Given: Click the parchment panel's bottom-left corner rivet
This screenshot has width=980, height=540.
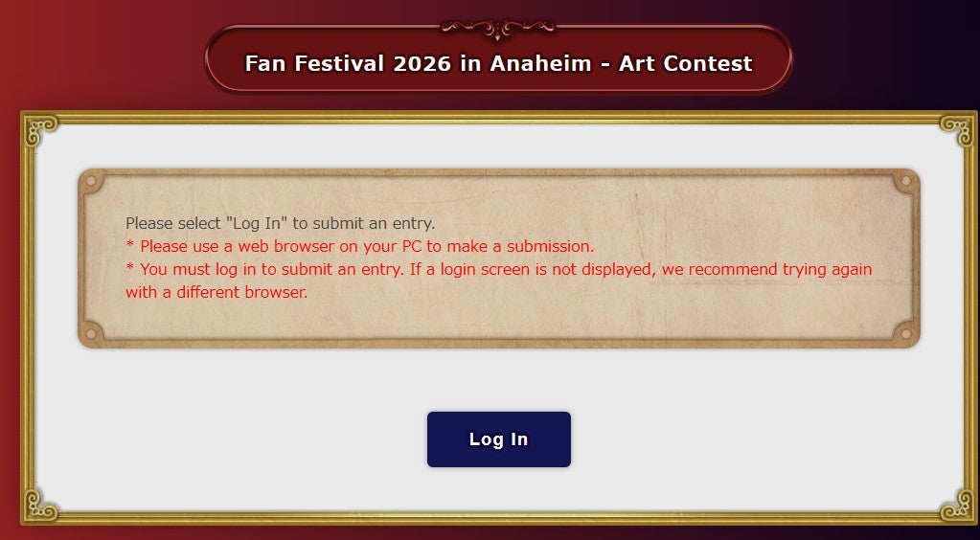Looking at the screenshot, I should click(x=93, y=332).
